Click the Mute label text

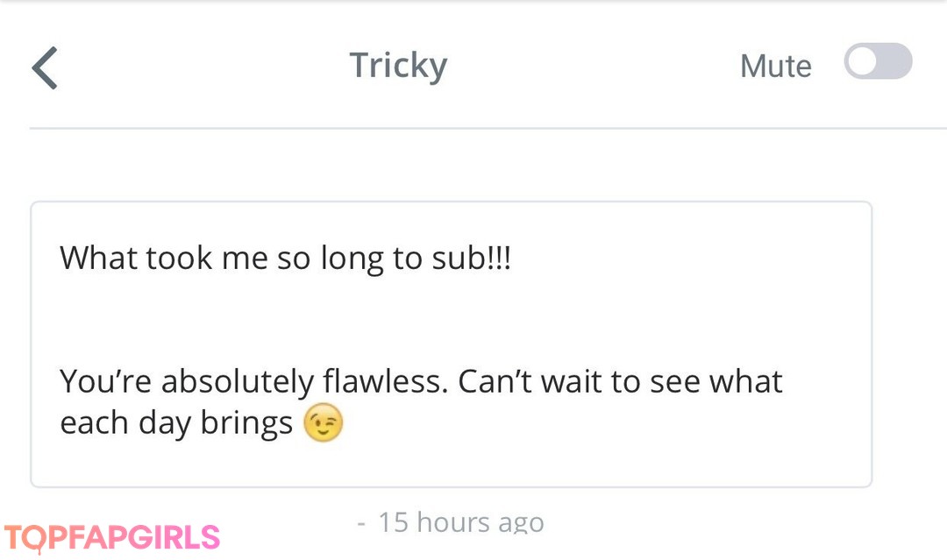coord(775,67)
